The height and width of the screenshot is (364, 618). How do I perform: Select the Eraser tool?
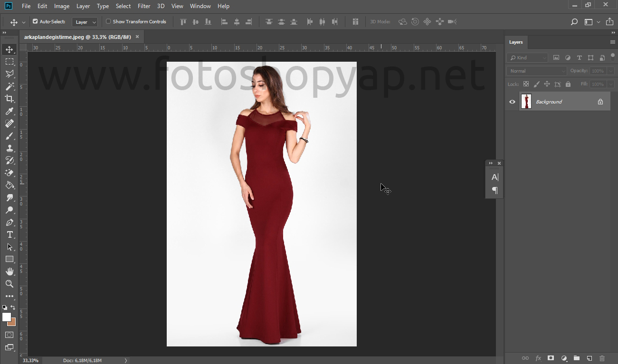[9, 173]
